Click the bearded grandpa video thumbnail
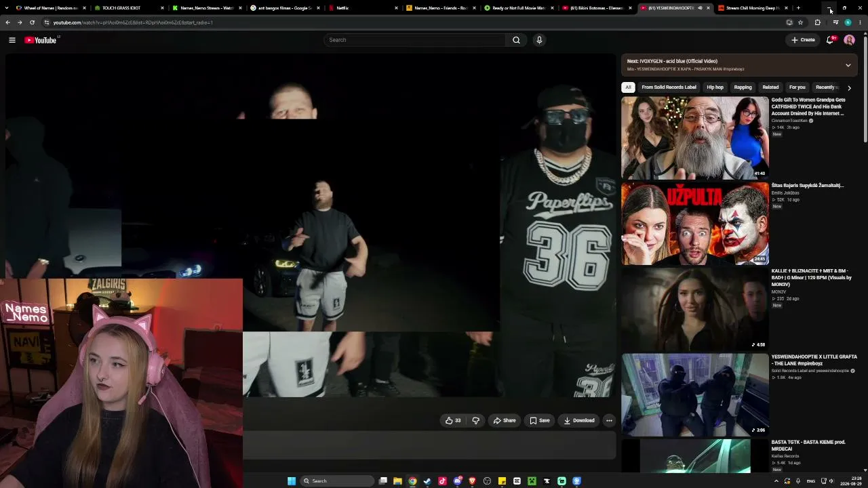868x488 pixels. [x=695, y=138]
